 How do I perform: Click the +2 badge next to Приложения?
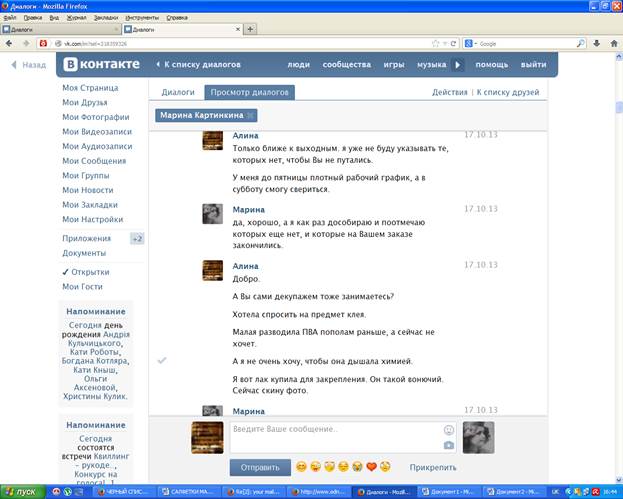[x=137, y=238]
